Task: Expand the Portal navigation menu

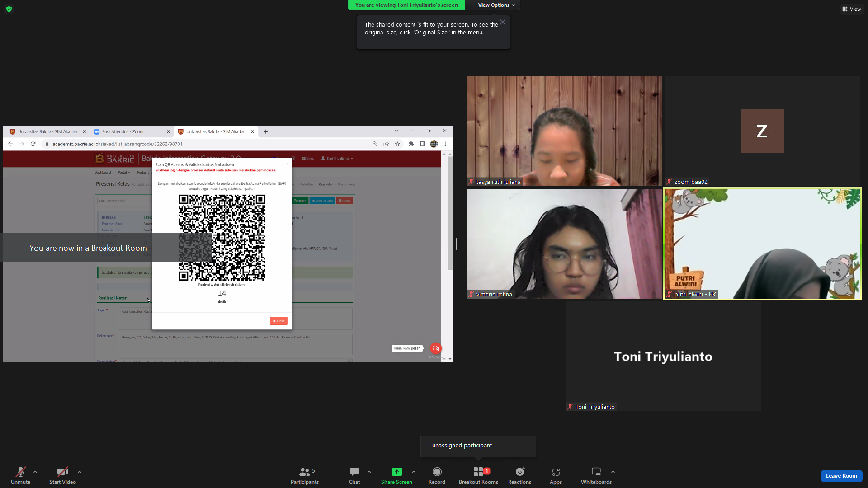Action: coord(124,172)
